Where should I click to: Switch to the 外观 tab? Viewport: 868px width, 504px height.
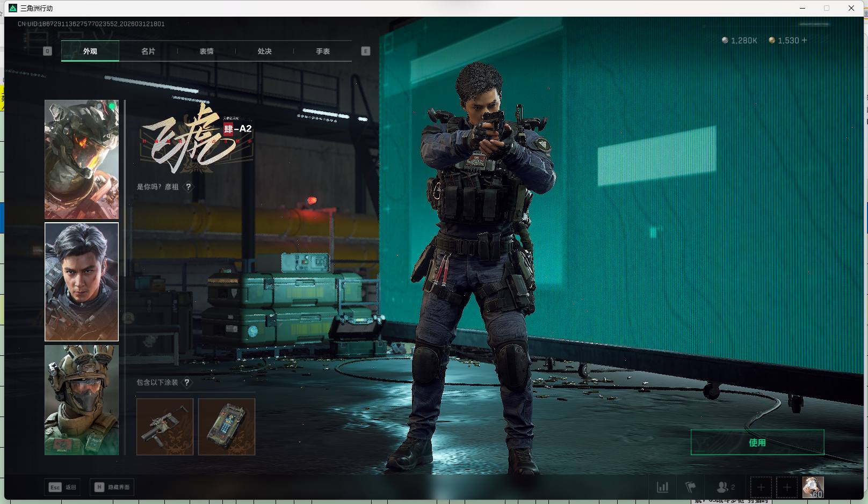click(x=90, y=51)
